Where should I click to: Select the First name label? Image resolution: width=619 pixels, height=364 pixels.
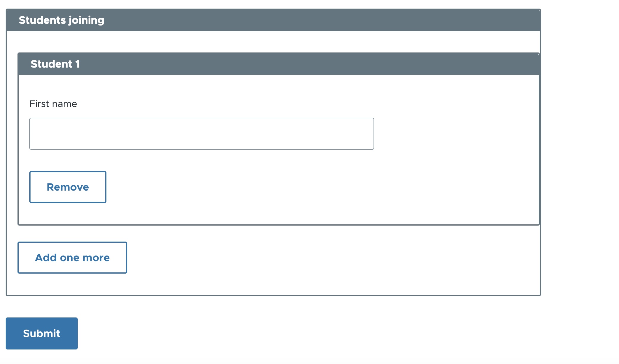(x=53, y=103)
